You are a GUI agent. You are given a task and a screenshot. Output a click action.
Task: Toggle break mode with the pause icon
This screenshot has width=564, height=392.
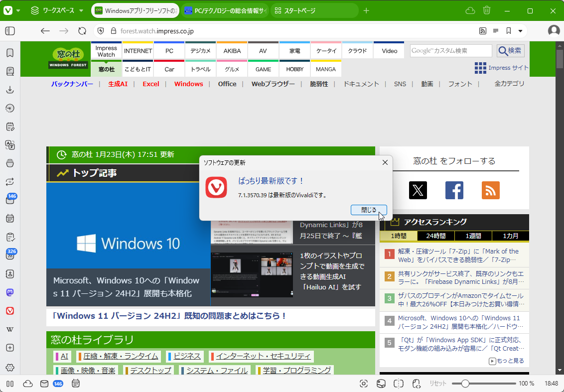(10, 384)
